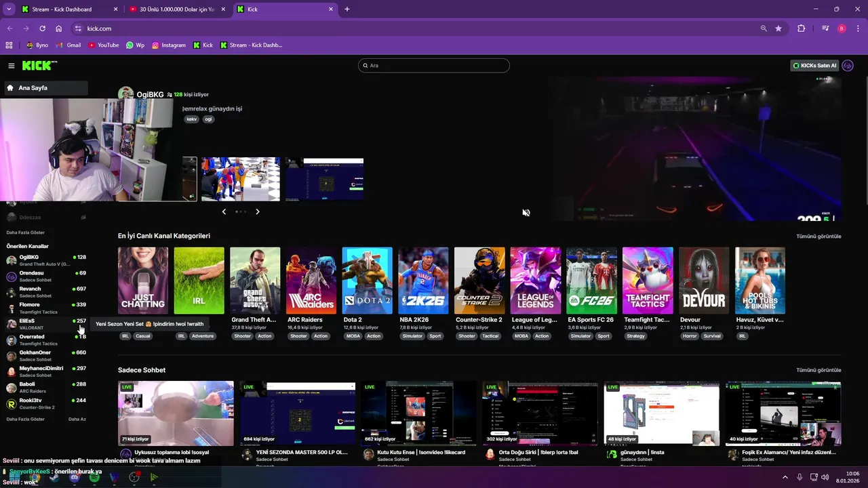This screenshot has width=868, height=488.
Task: Open ElIesS VALORANT channel in sidebar
Action: tap(46, 324)
